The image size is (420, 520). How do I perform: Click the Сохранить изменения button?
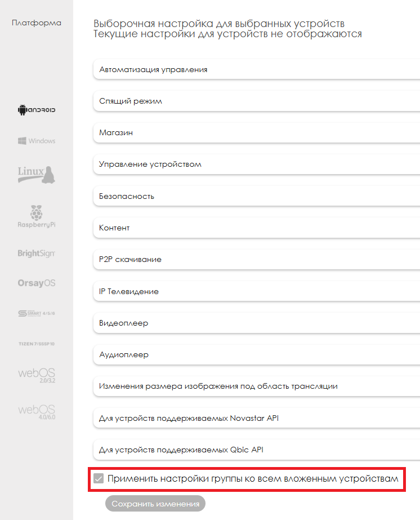155,504
